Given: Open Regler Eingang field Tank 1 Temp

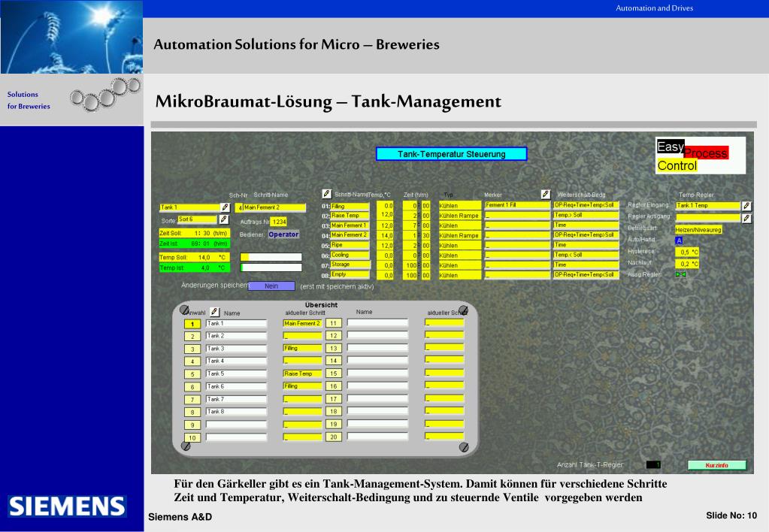Looking at the screenshot, I should [707, 206].
